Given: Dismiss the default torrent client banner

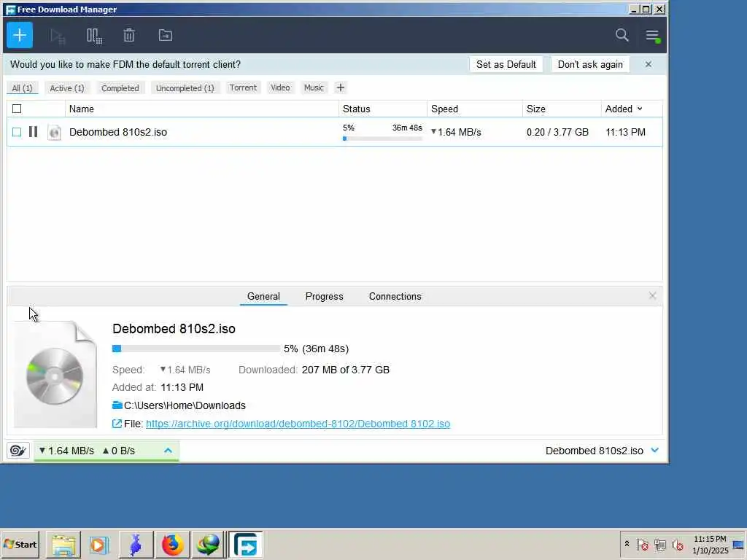Looking at the screenshot, I should tap(648, 64).
